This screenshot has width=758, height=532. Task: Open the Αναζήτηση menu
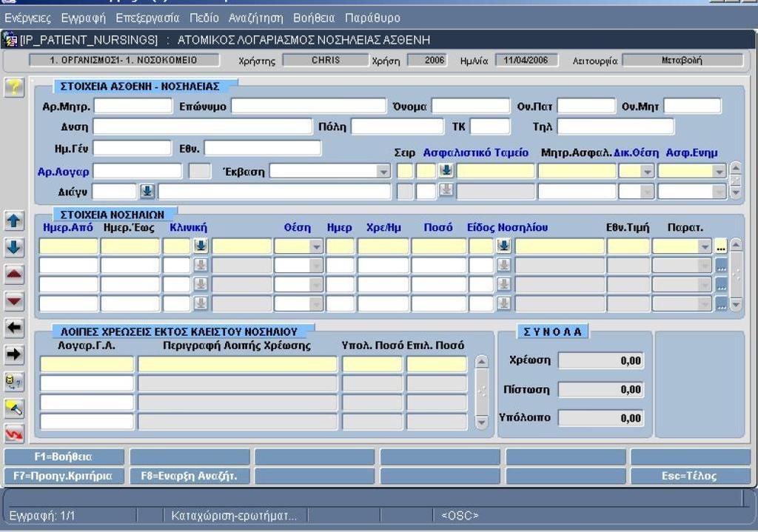pyautogui.click(x=255, y=18)
